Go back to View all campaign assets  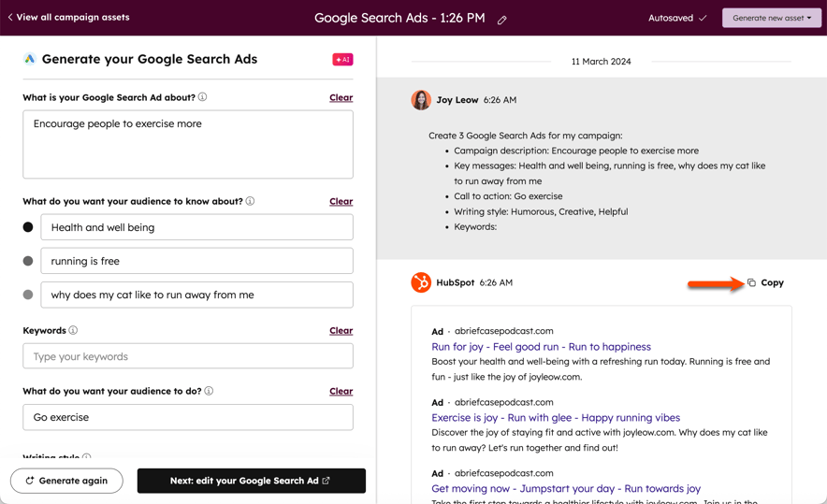(68, 17)
